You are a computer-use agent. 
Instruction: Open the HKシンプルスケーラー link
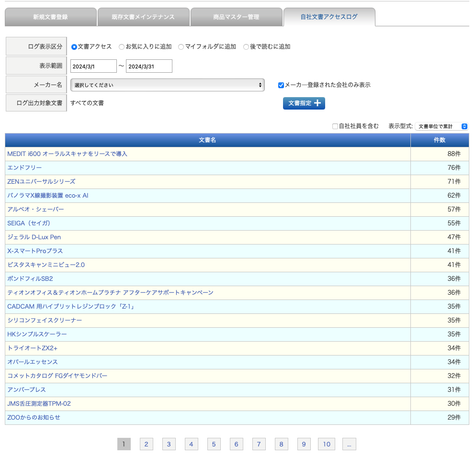[x=37, y=334]
